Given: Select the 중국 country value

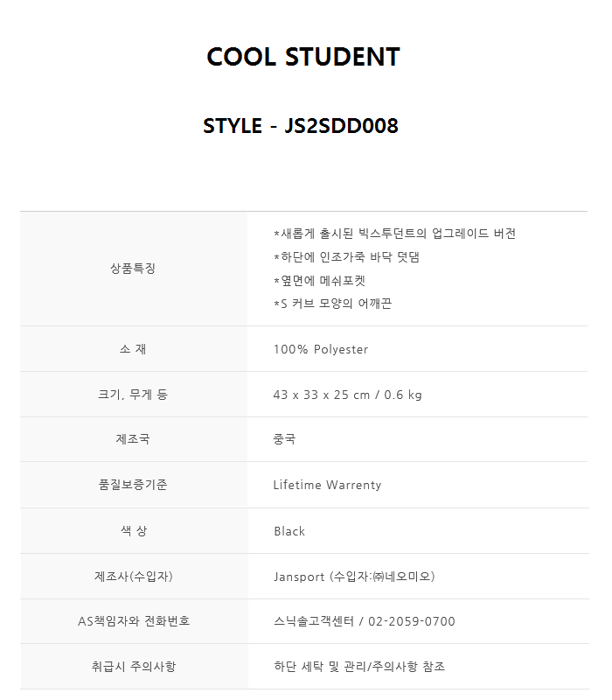Looking at the screenshot, I should 284,439.
